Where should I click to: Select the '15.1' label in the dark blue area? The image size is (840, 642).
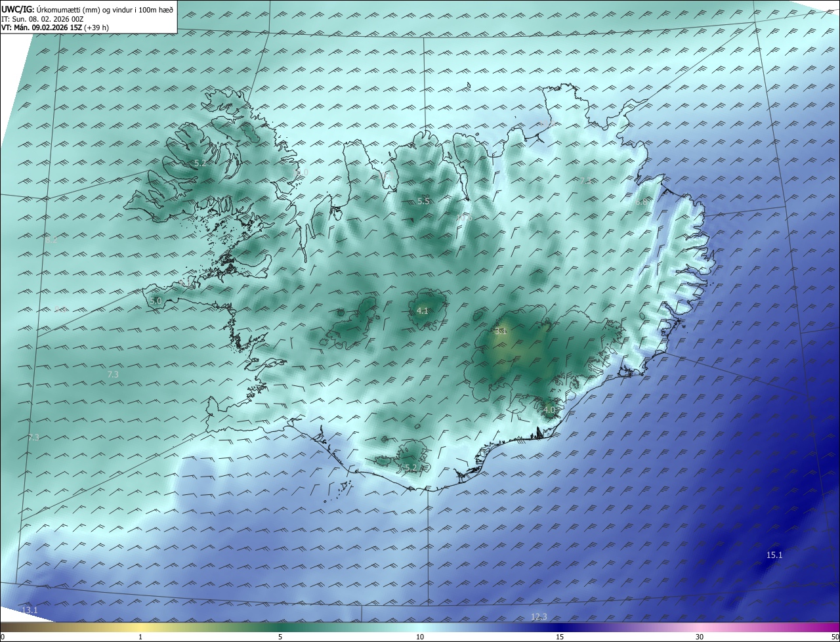click(x=775, y=555)
